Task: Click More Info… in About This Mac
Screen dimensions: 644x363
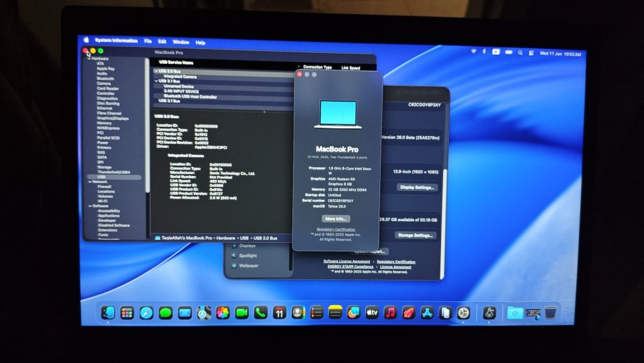Action: click(x=336, y=219)
